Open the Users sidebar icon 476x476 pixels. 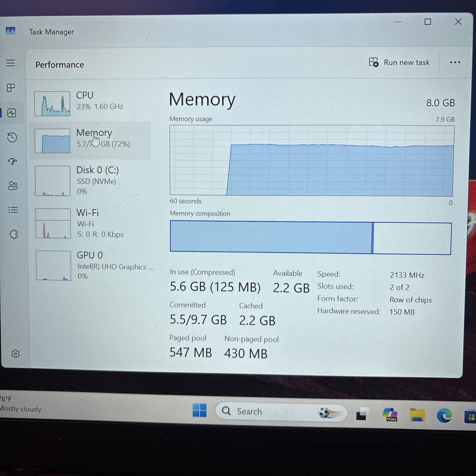pyautogui.click(x=13, y=186)
